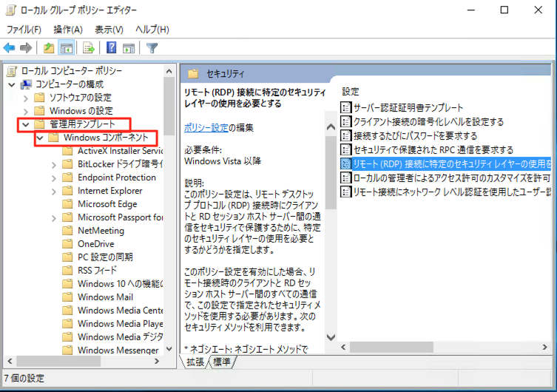Click settings list horizontal scroll left arrow
Screen dimensions: 557x392
(x=343, y=348)
